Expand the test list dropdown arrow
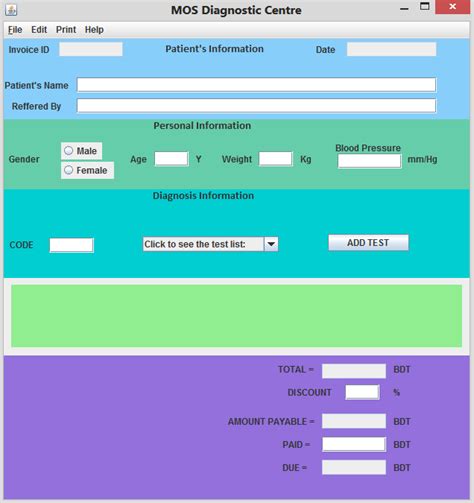The image size is (474, 503). (x=271, y=244)
